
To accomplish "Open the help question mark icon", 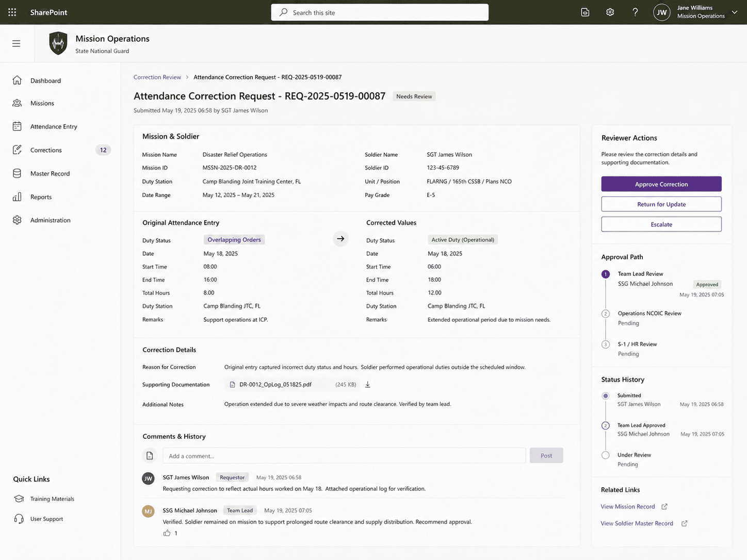I will click(635, 12).
